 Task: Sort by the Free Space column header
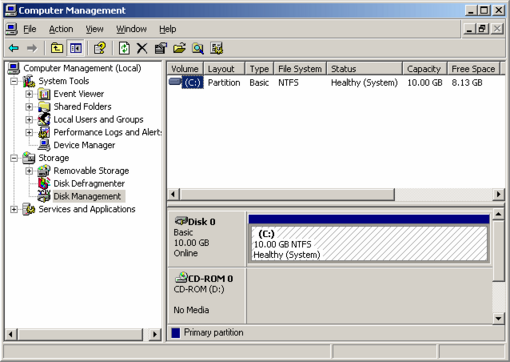point(473,69)
